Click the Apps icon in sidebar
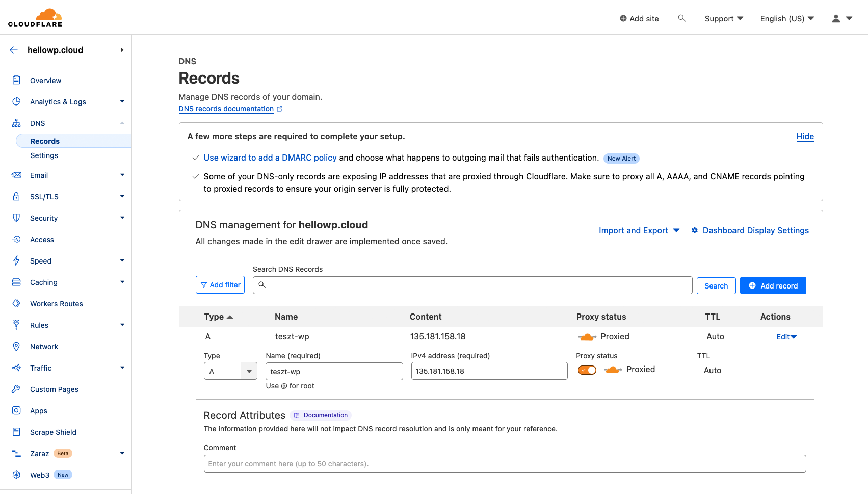The height and width of the screenshot is (497, 868). click(16, 410)
